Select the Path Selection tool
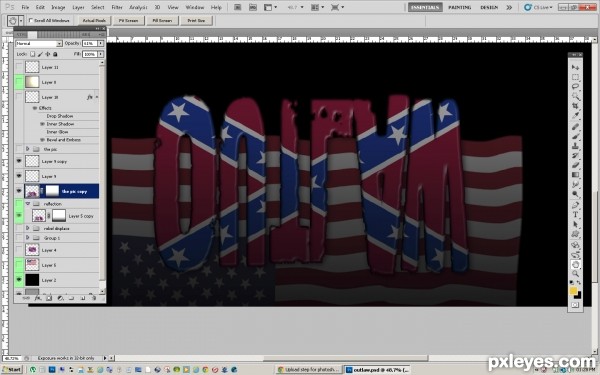Image resolution: width=600 pixels, height=375 pixels. [x=575, y=224]
